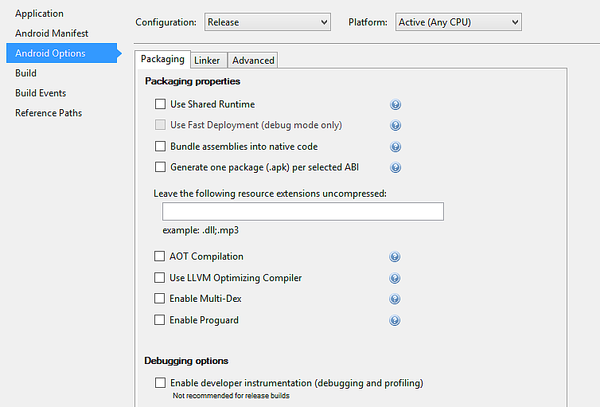This screenshot has height=407, width=600.
Task: Tick Enable developer instrumentation checkbox
Action: [x=160, y=383]
